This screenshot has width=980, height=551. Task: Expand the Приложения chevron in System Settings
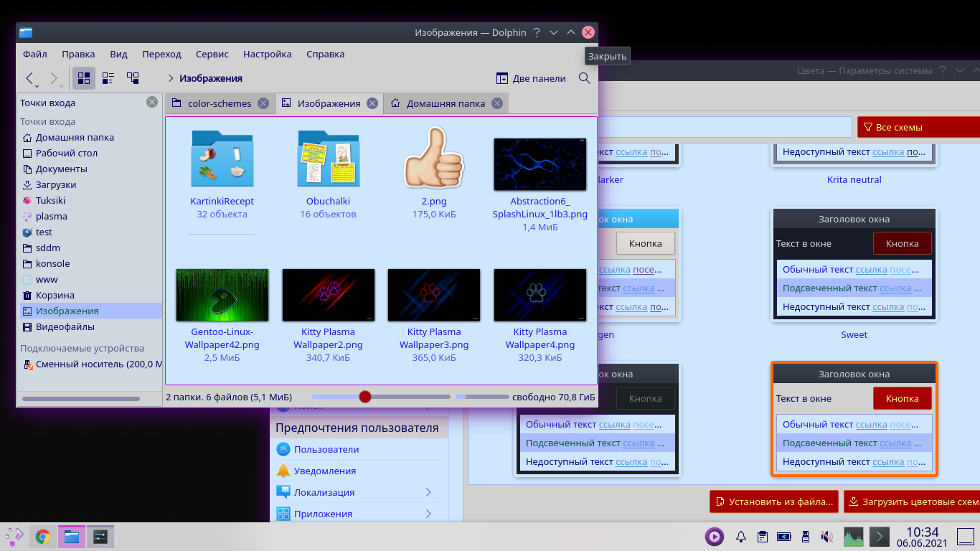(x=428, y=514)
